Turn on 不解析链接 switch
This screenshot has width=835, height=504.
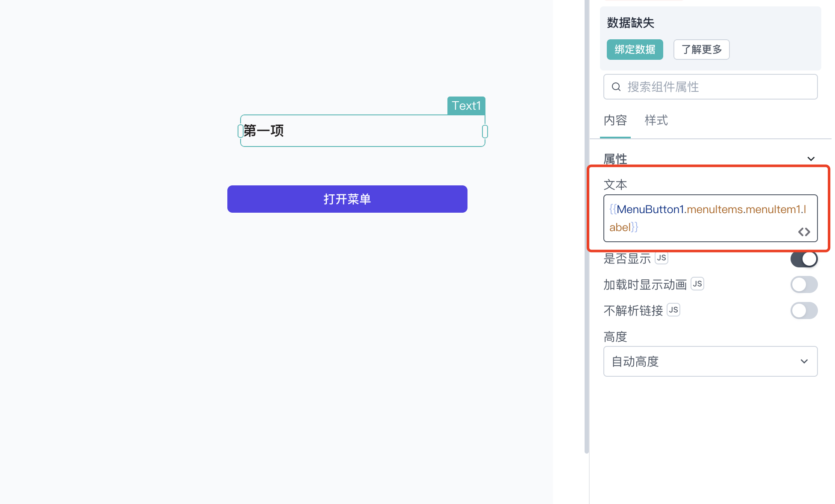coord(804,311)
